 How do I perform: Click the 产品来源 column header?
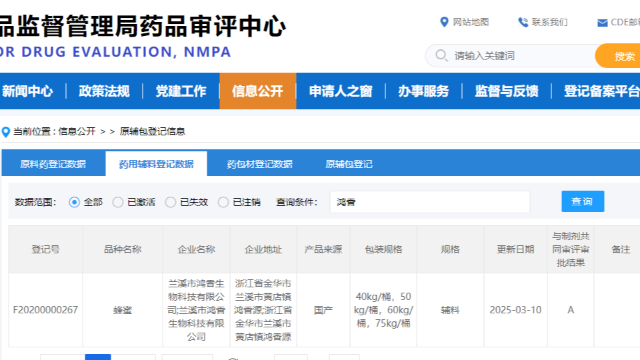[x=323, y=249]
